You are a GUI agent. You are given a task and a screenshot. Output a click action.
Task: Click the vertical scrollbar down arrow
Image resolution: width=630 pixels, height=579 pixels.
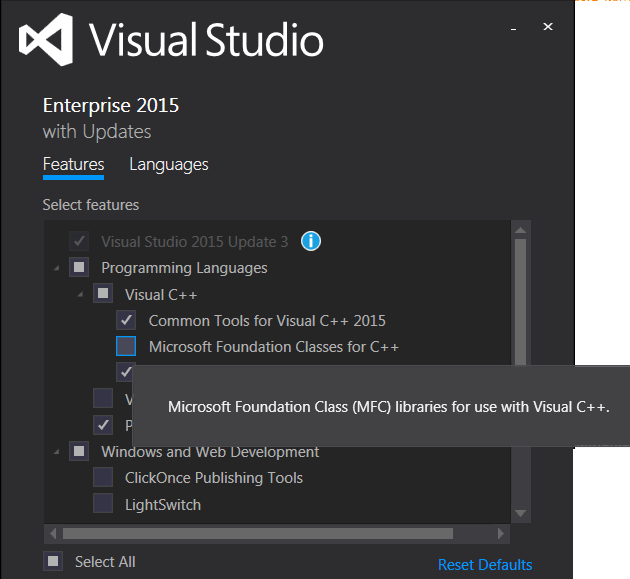[519, 513]
